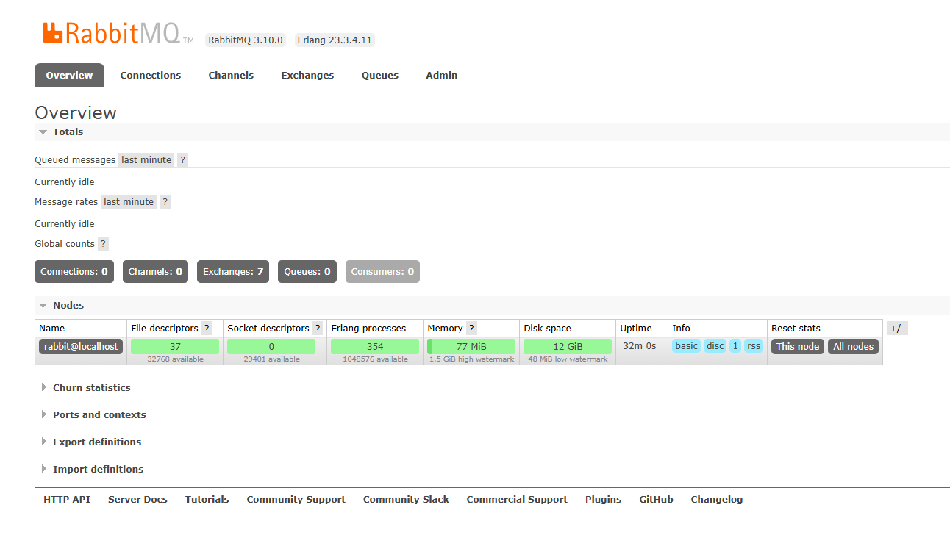This screenshot has height=560, width=950.
Task: Click the Memory 77 MiB usage bar
Action: point(471,346)
